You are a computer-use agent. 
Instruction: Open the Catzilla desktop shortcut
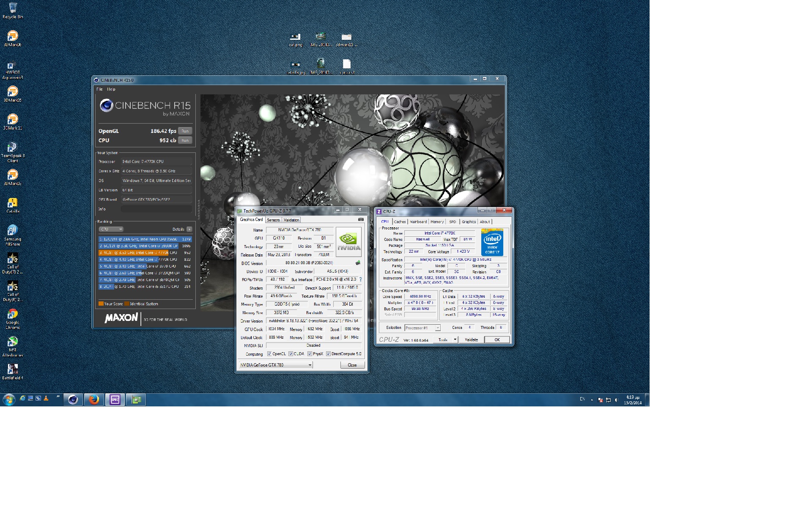pyautogui.click(x=13, y=205)
